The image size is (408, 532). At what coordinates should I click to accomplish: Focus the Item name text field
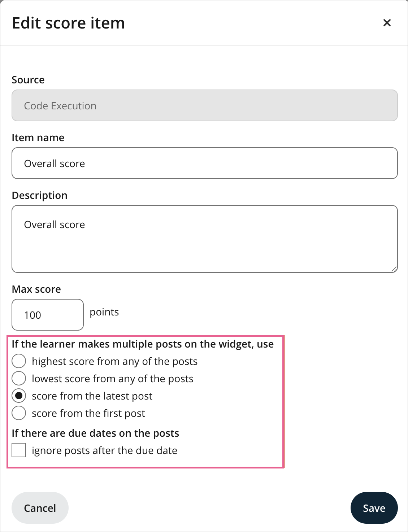pos(205,163)
